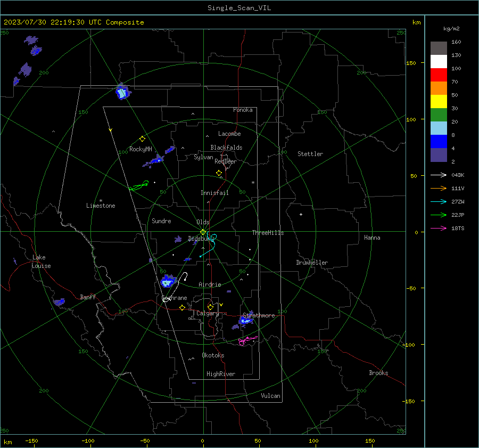The image size is (479, 448).
Task: Click the yellow diamond marker above Calgary
Action: tap(210, 307)
